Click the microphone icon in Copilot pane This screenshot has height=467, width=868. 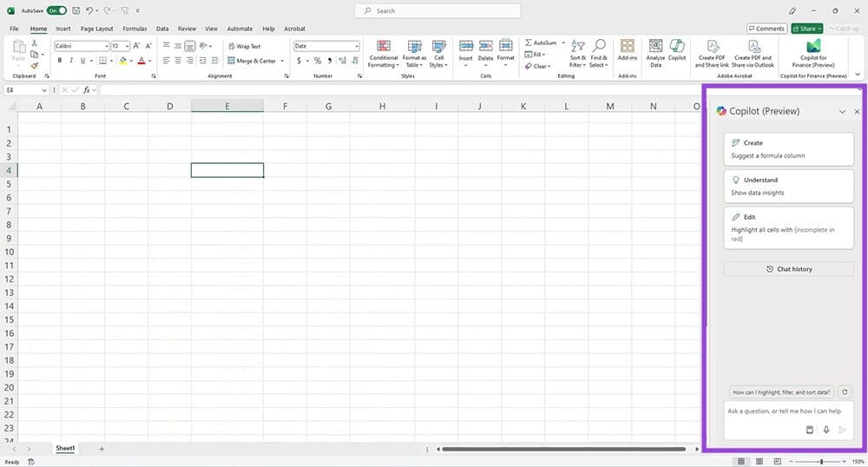826,430
